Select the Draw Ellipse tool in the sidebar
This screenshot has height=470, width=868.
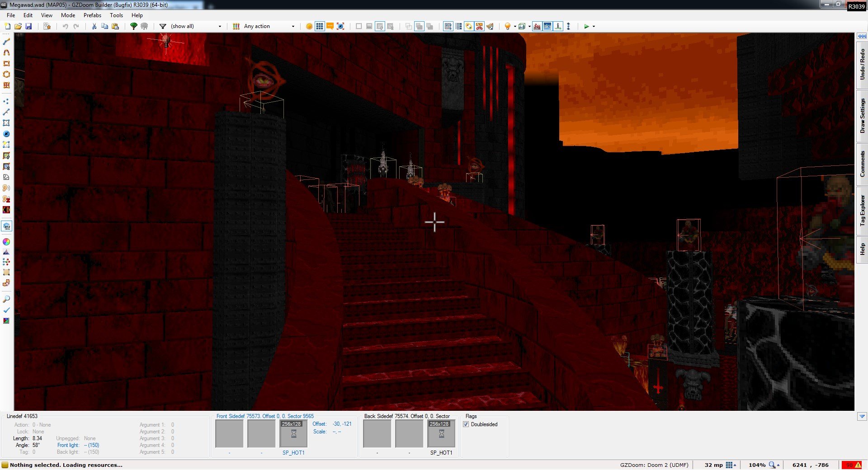coord(6,74)
